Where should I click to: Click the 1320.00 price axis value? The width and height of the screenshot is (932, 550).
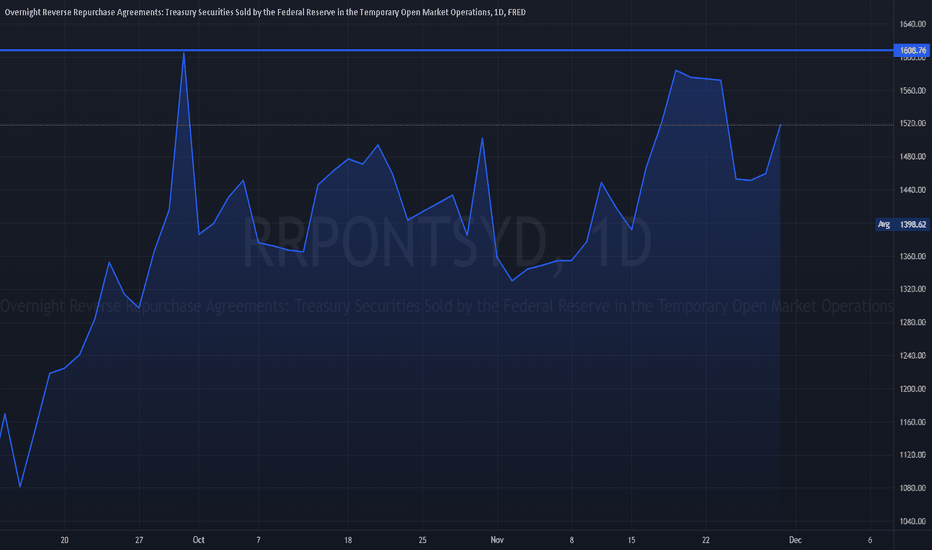pyautogui.click(x=912, y=289)
